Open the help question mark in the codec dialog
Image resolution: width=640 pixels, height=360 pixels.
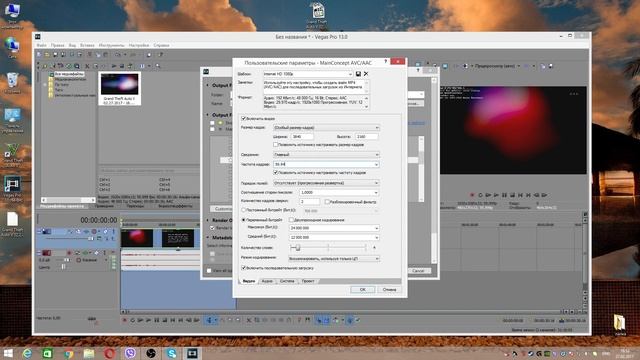385,62
